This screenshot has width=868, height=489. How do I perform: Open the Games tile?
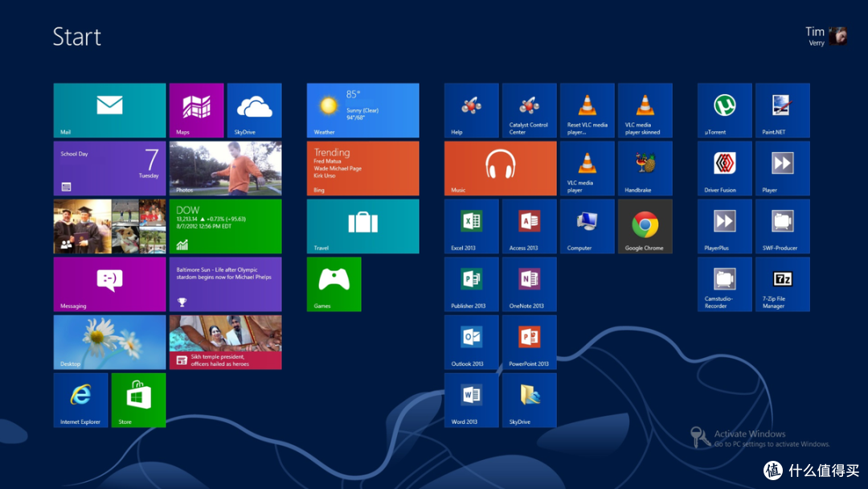(334, 284)
